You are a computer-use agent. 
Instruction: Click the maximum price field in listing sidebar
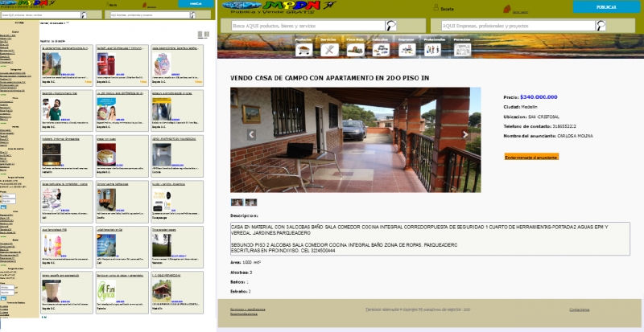(8, 202)
